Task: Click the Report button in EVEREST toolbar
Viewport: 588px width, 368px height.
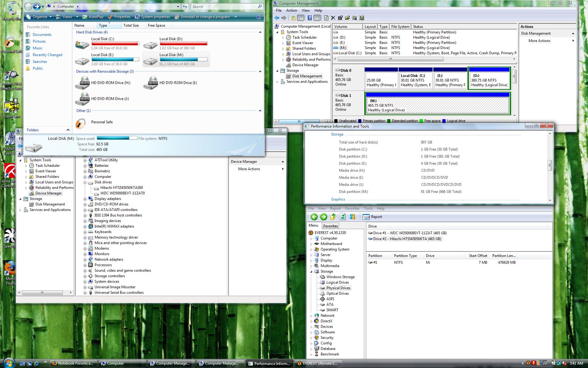Action: [372, 217]
